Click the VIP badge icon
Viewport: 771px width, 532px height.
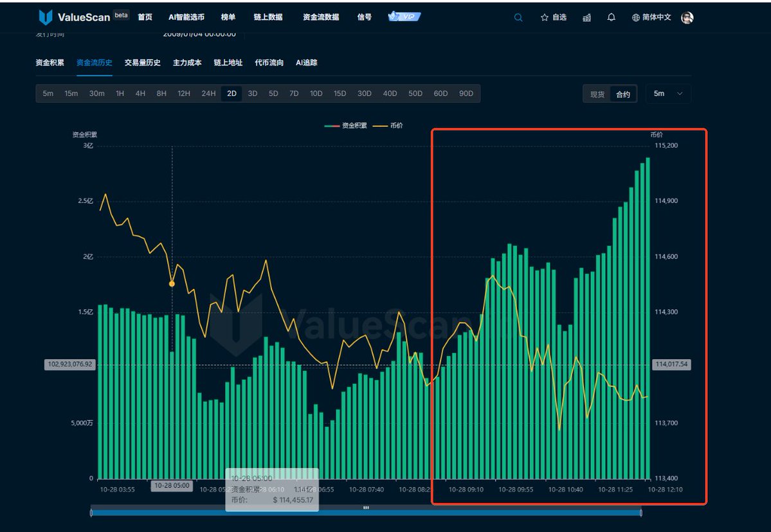coord(404,17)
